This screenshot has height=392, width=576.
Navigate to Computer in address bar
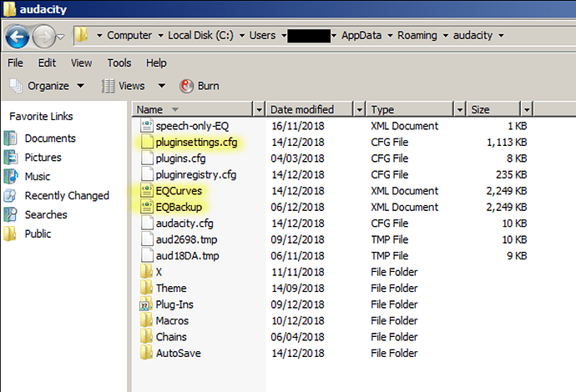click(x=129, y=35)
